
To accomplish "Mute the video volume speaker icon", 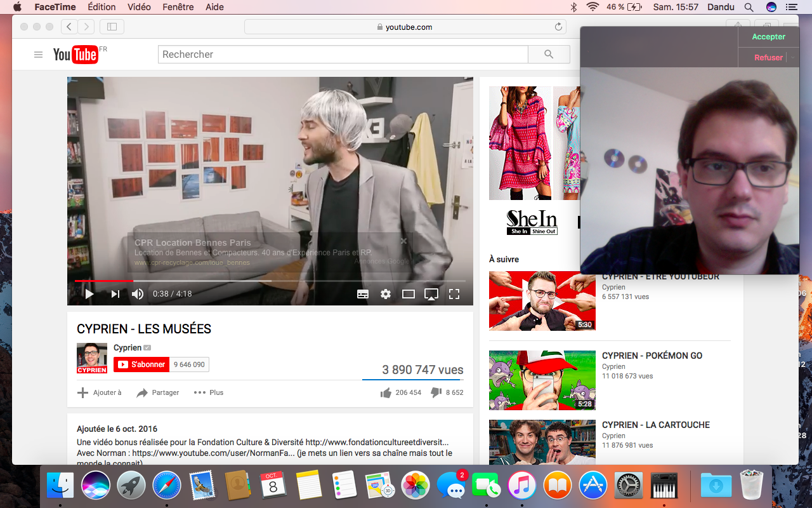I will [137, 294].
